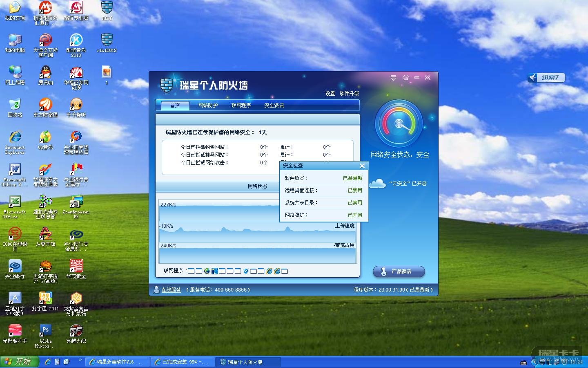Click the 瑞星杀毒软件V16 taskbar button
Viewport: 588px width, 368px height.
click(x=116, y=362)
